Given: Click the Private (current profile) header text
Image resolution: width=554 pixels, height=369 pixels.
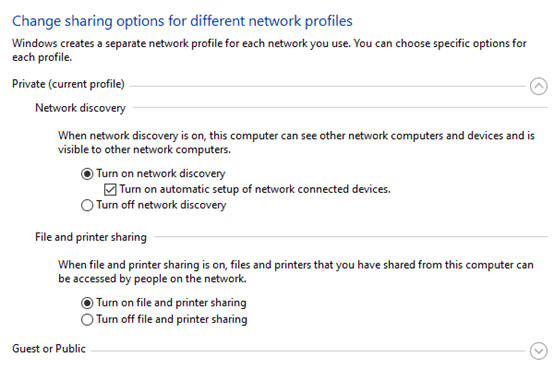Looking at the screenshot, I should point(68,84).
